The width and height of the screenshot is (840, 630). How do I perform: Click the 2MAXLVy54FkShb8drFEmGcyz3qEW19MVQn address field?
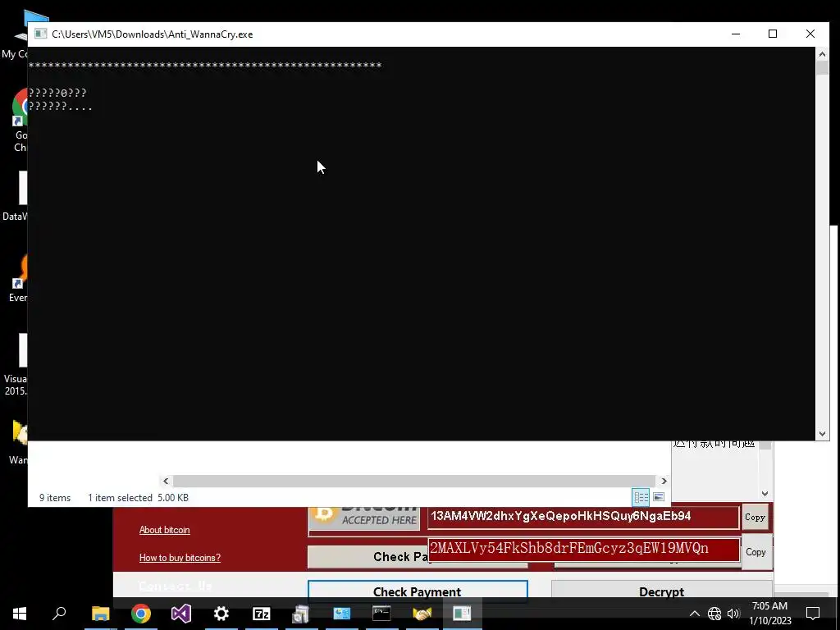[x=584, y=549]
